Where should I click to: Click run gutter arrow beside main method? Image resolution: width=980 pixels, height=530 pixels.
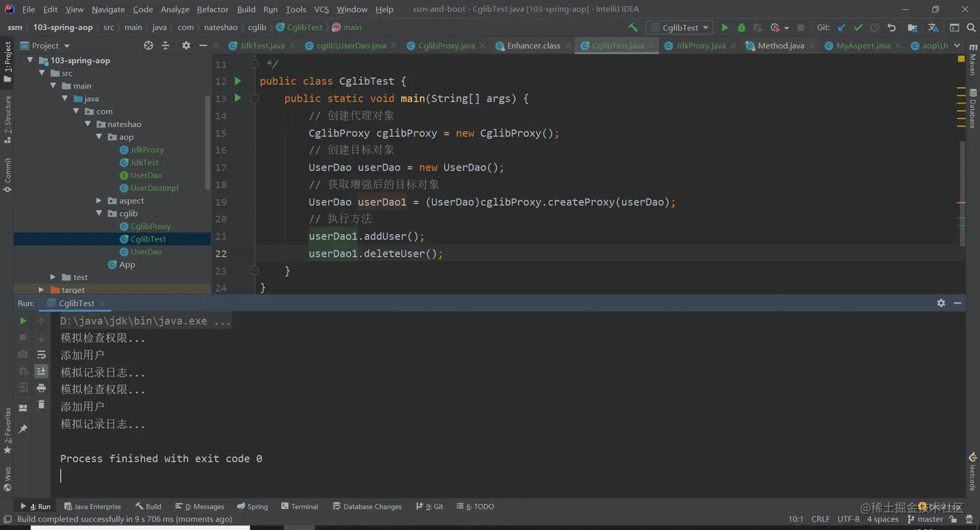click(238, 98)
